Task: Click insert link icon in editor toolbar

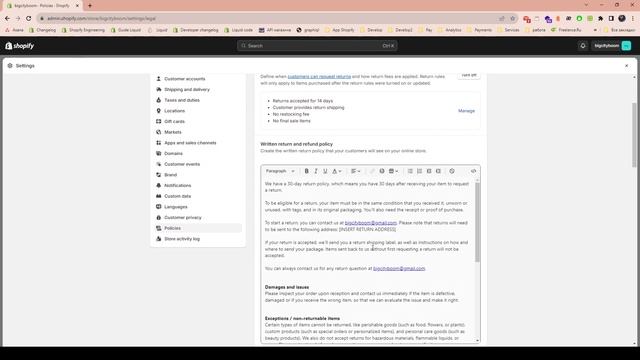Action: coord(372,171)
